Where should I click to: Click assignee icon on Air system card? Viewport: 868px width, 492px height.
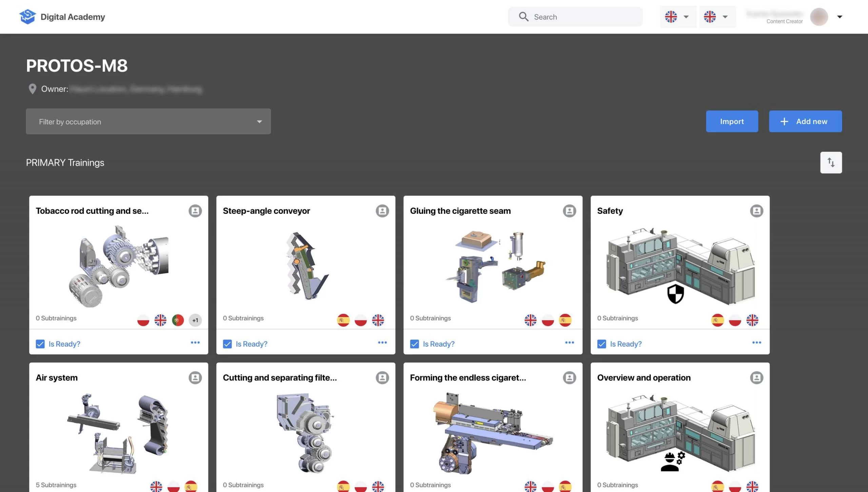(195, 377)
